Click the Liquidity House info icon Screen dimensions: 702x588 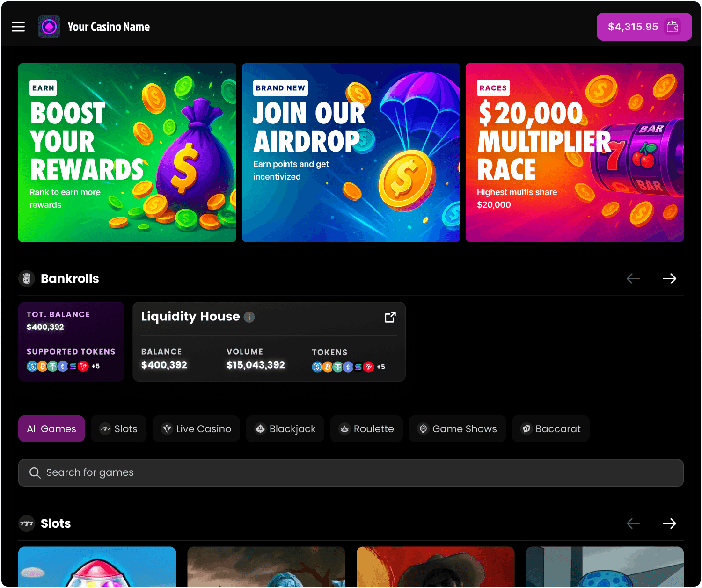click(249, 317)
